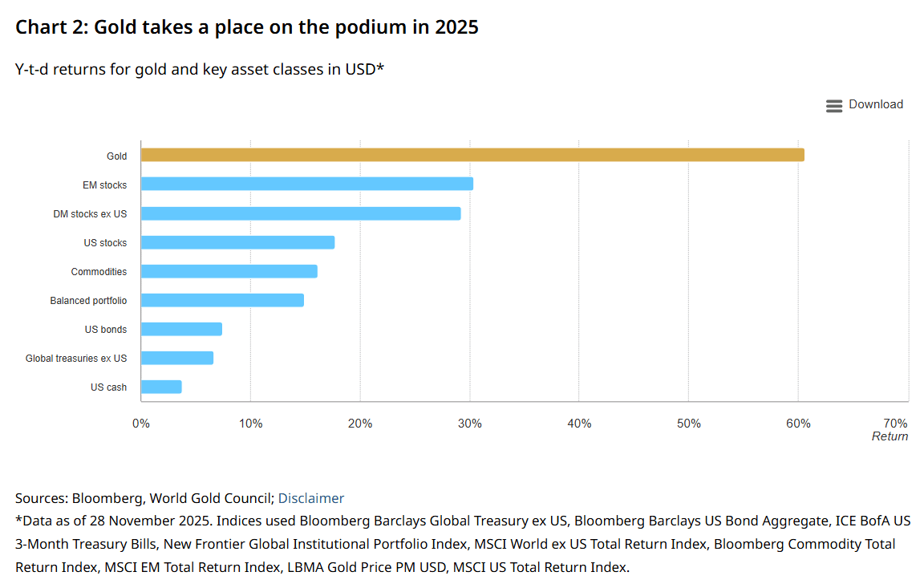The height and width of the screenshot is (584, 924).
Task: Click the Gold axis label
Action: point(116,156)
